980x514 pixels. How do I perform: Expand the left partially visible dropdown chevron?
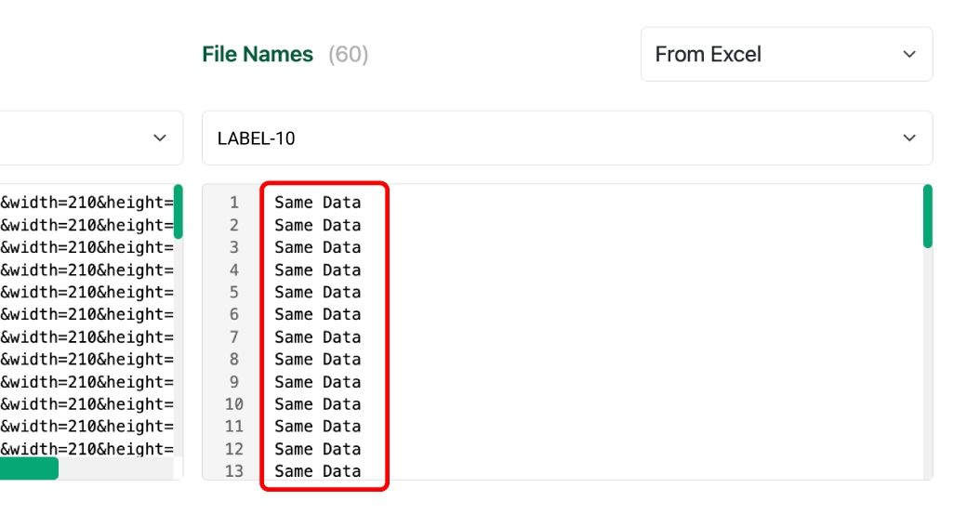[x=160, y=138]
